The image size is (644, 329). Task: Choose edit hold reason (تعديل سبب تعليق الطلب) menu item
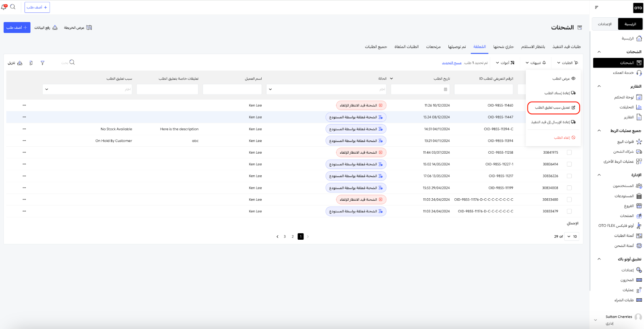click(553, 108)
